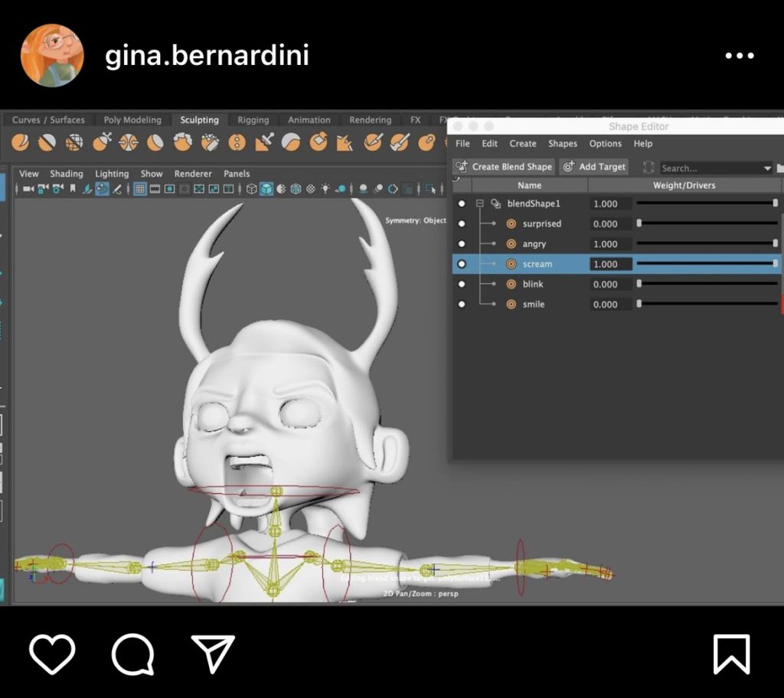Viewport: 784px width, 698px height.
Task: Open the Shape Editor search filter dropdown
Action: 767,168
